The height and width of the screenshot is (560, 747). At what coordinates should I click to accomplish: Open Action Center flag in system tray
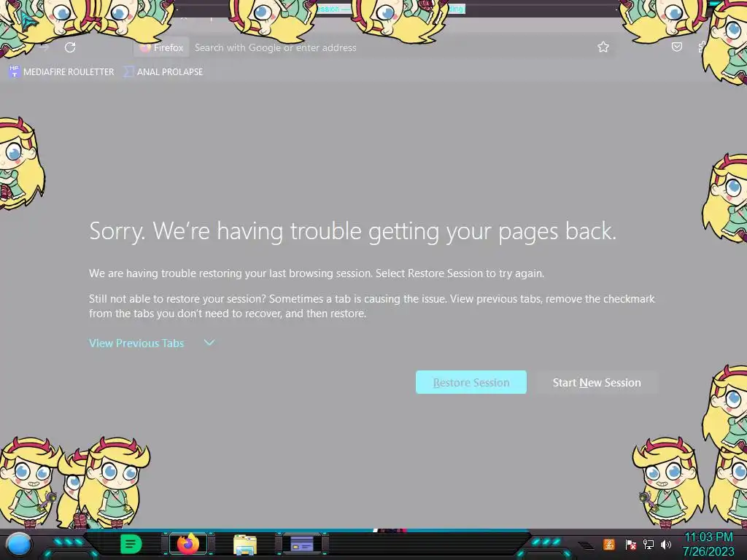click(x=631, y=544)
